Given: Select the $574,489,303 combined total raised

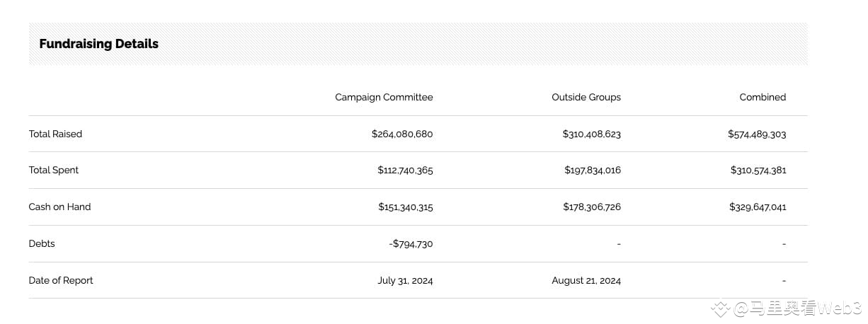Looking at the screenshot, I should tap(757, 134).
